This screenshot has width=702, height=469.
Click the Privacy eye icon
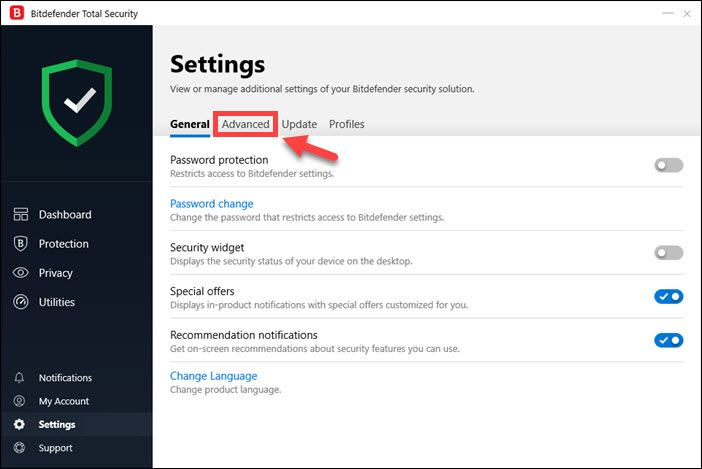tap(20, 273)
